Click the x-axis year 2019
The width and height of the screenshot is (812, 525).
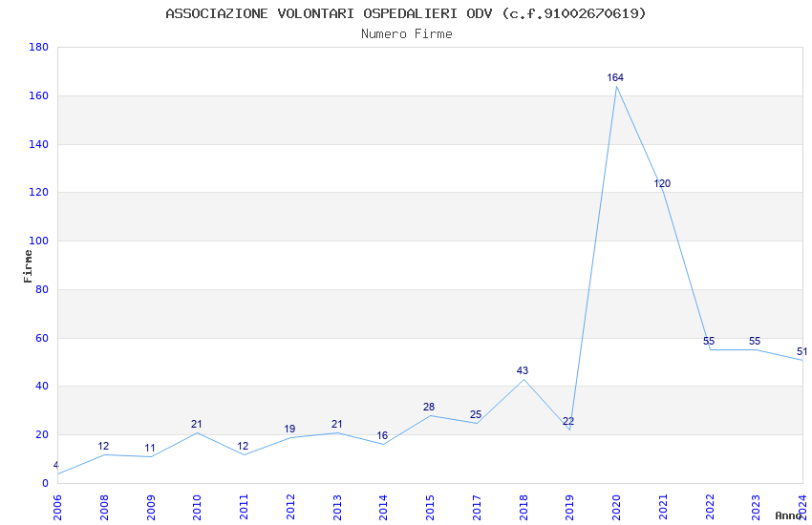click(569, 507)
